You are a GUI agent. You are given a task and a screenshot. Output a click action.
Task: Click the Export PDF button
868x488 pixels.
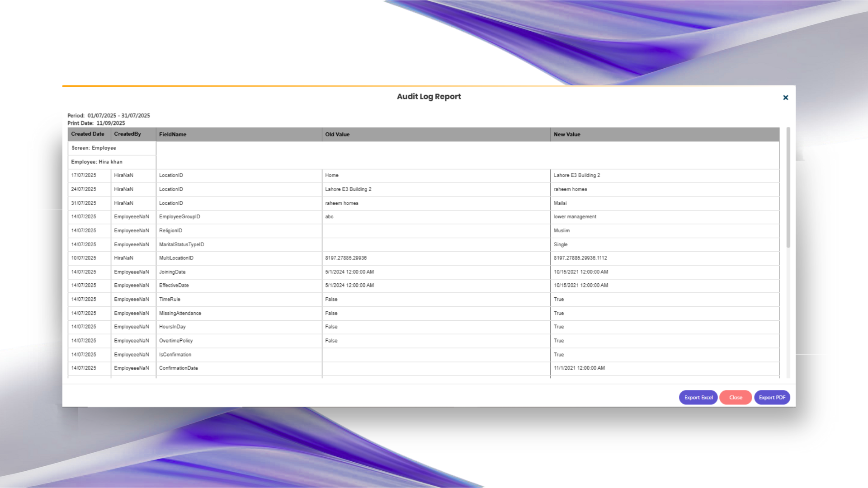[x=772, y=398]
